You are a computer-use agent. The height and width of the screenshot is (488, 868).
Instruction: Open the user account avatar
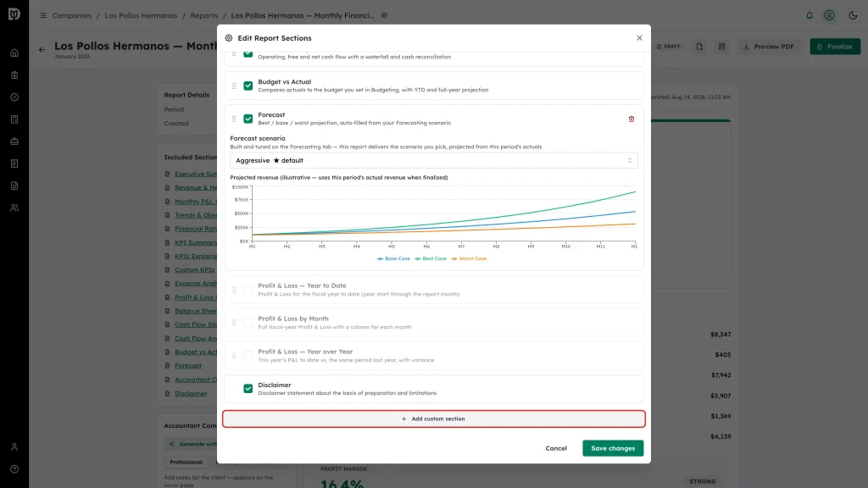click(x=829, y=15)
